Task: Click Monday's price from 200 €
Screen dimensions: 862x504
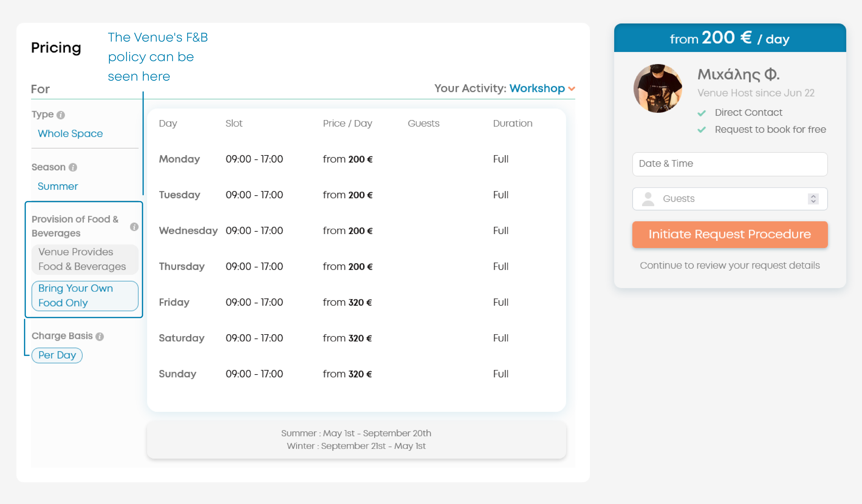Action: coord(348,159)
